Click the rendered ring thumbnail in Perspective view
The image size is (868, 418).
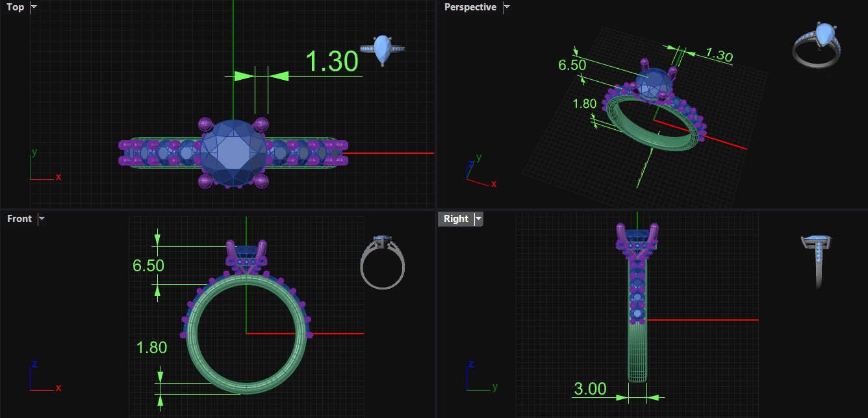pyautogui.click(x=817, y=43)
